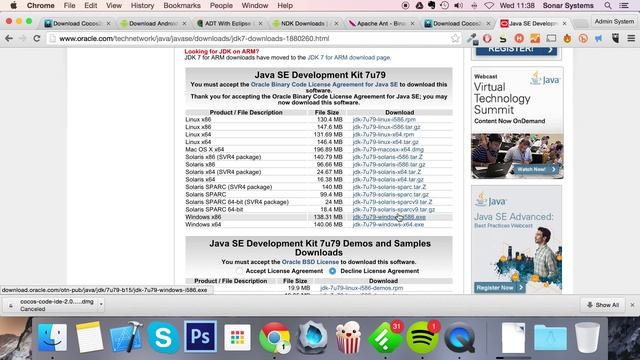Click the browser back arrow
The height and width of the screenshot is (360, 640).
[9, 38]
